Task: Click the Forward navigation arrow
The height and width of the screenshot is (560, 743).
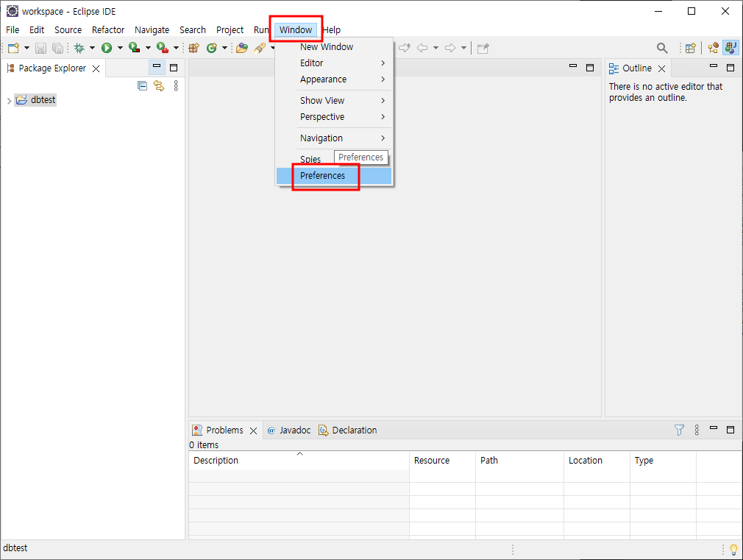Action: tap(450, 48)
